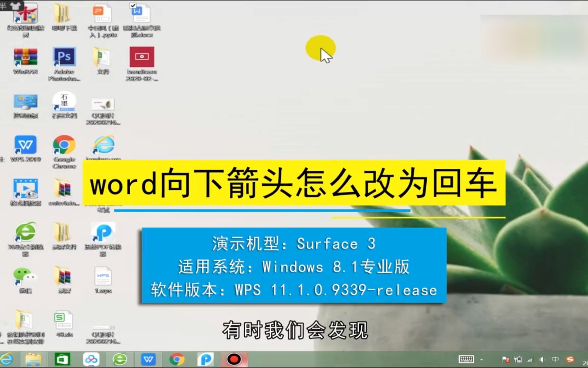Expand hidden icons in the system tray
The image size is (588, 368).
482,359
